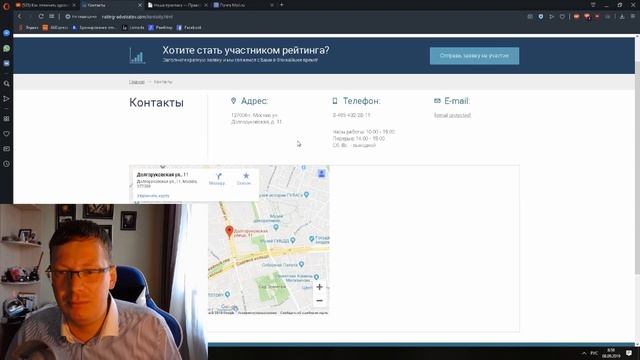Open the tab search menu in title bar
640x360 pixels.
pyautogui.click(x=593, y=5)
